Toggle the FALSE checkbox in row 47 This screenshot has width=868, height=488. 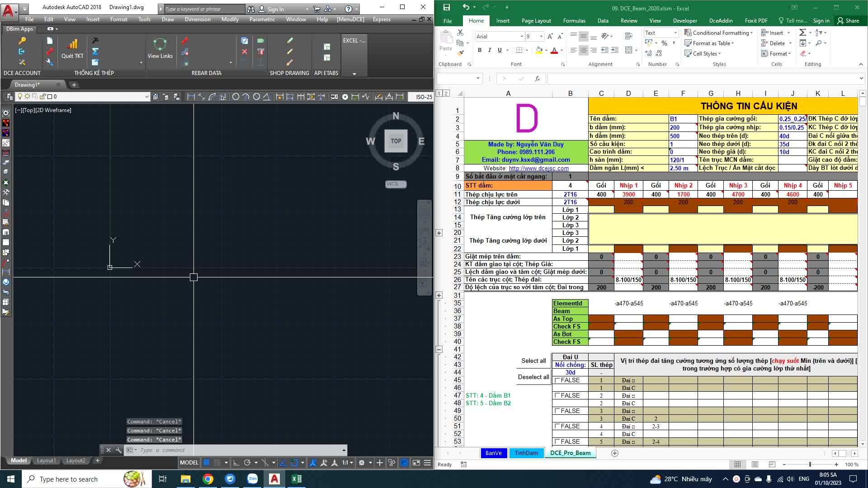557,396
